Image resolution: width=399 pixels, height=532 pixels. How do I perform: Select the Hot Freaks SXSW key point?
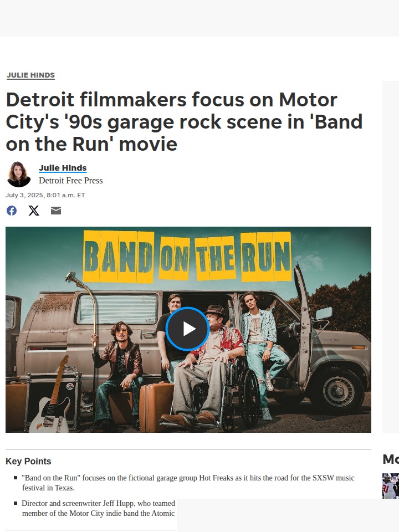tap(188, 483)
